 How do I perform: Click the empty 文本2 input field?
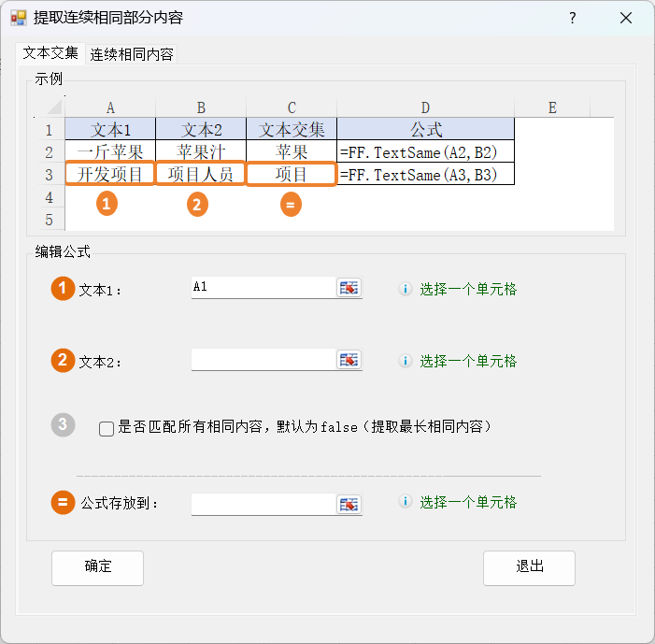[263, 360]
